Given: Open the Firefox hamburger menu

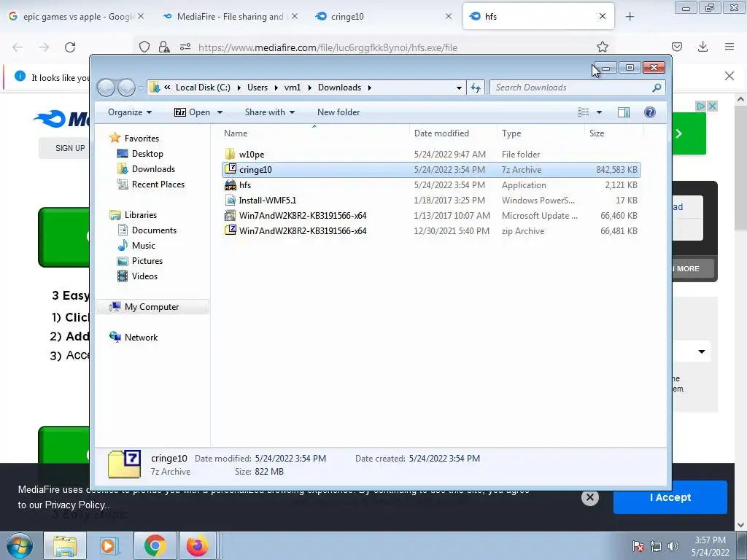Looking at the screenshot, I should pyautogui.click(x=729, y=47).
